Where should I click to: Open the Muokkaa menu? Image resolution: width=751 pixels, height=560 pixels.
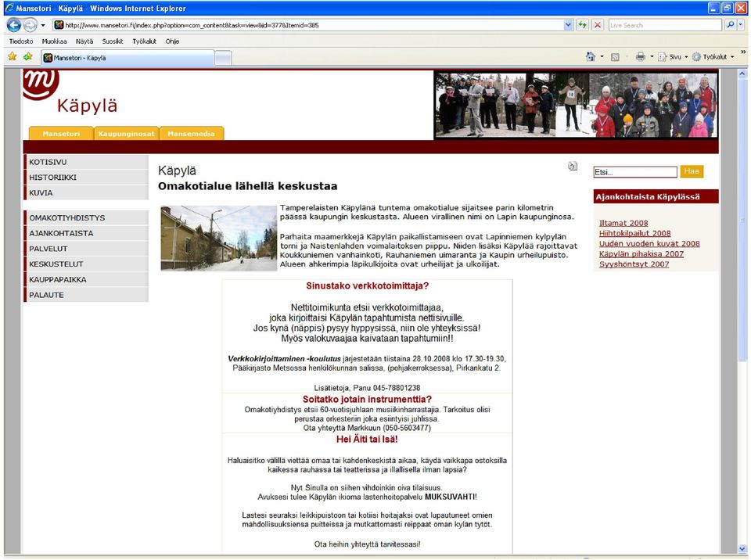pos(54,41)
